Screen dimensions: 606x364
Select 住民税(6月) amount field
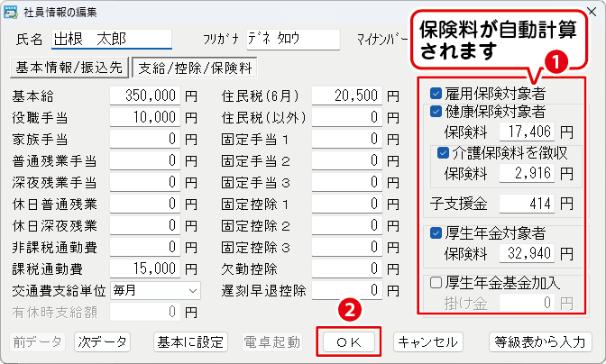345,95
